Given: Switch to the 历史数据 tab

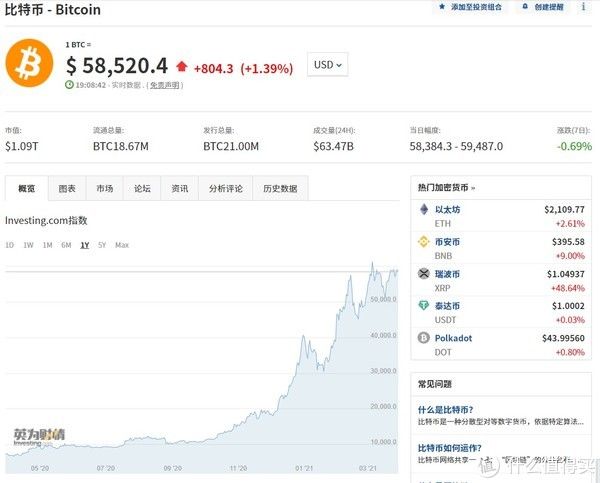Looking at the screenshot, I should [280, 188].
